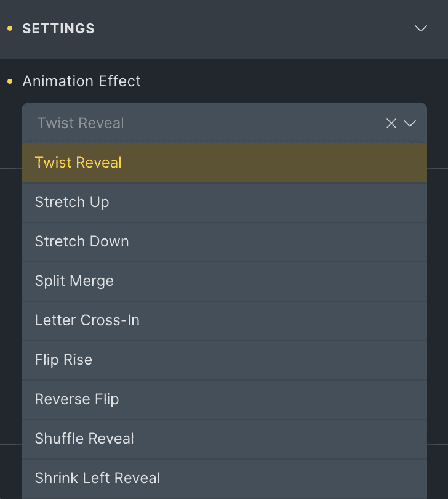Select Shrink Left Reveal effect
This screenshot has height=499, width=448.
(97, 478)
